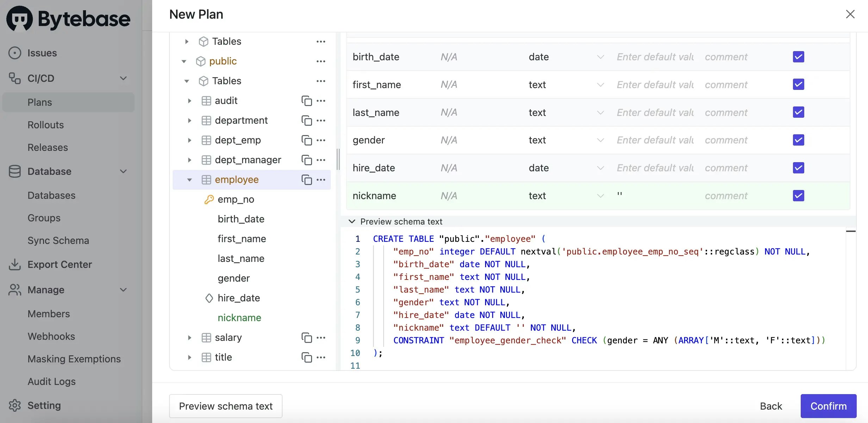Screen dimensions: 868x423
Task: Open the type dropdown for nickname column
Action: [x=600, y=196]
